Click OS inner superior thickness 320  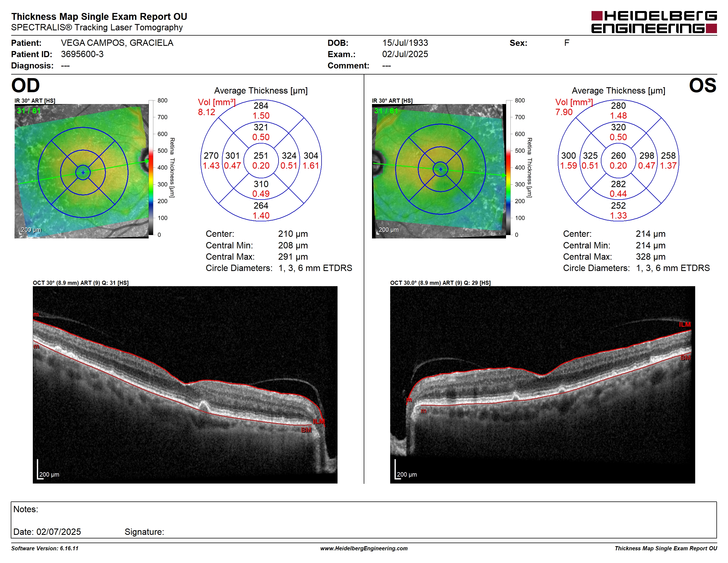pos(618,128)
